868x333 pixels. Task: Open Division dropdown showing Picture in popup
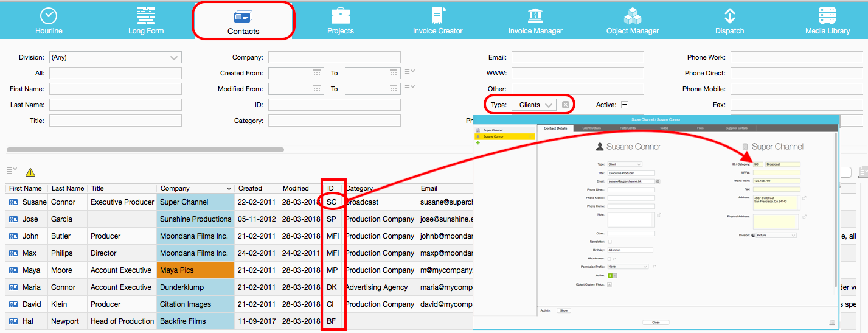tap(776, 235)
